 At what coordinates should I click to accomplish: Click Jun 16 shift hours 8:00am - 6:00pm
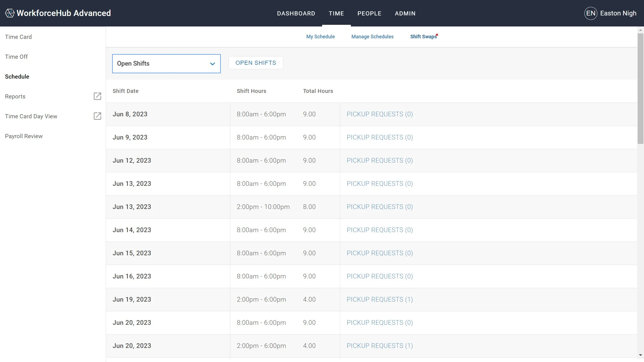(261, 276)
